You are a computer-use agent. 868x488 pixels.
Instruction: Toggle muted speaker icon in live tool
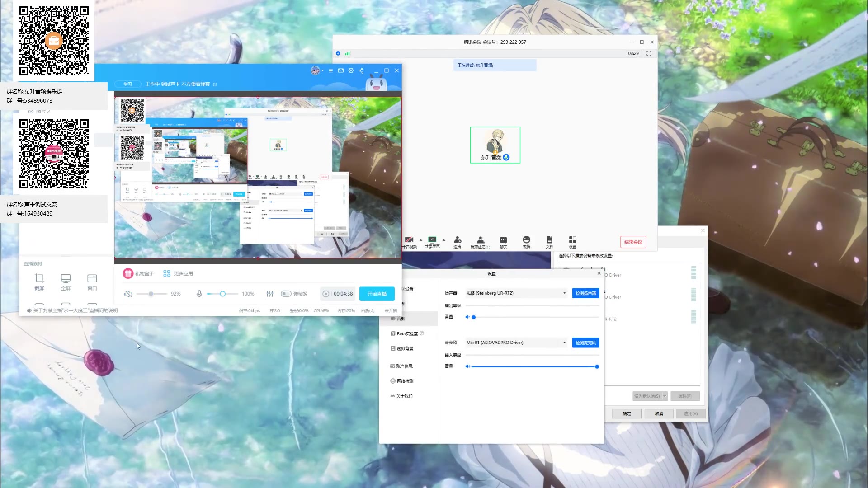128,294
